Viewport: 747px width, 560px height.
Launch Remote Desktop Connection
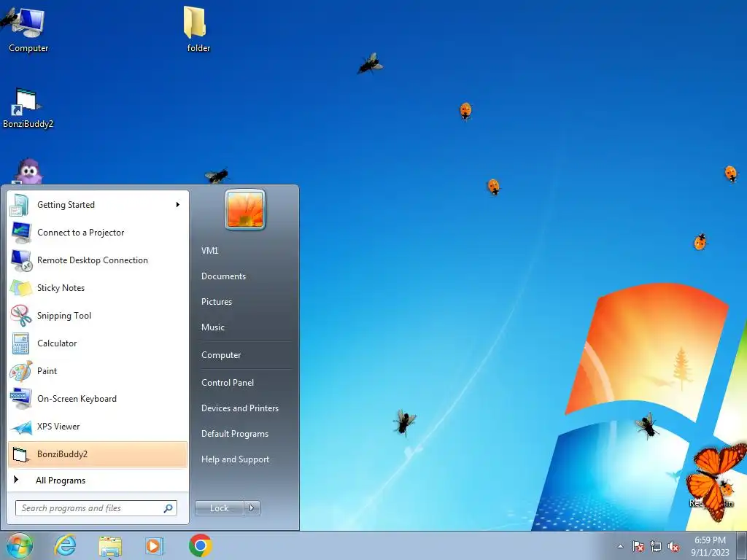(x=98, y=260)
